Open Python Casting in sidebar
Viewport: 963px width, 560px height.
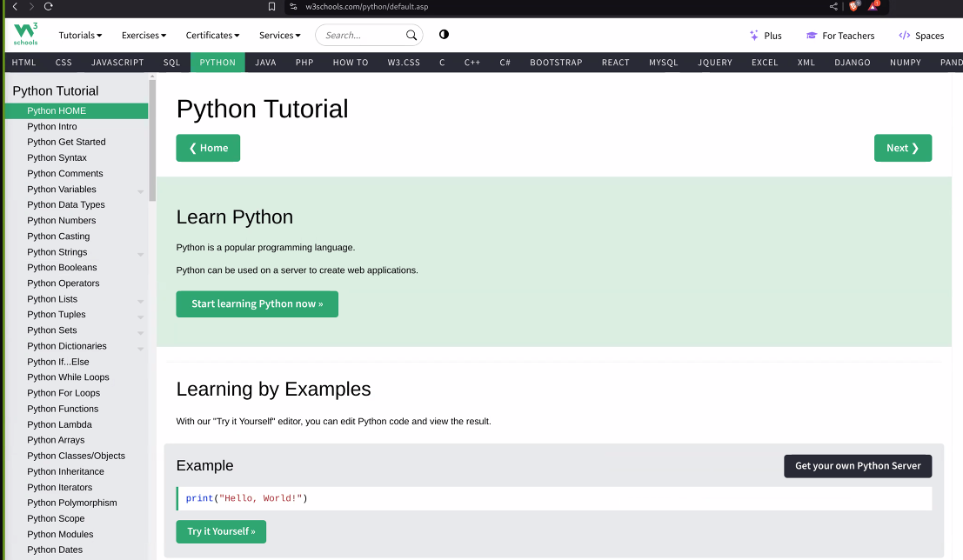coord(77,237)
